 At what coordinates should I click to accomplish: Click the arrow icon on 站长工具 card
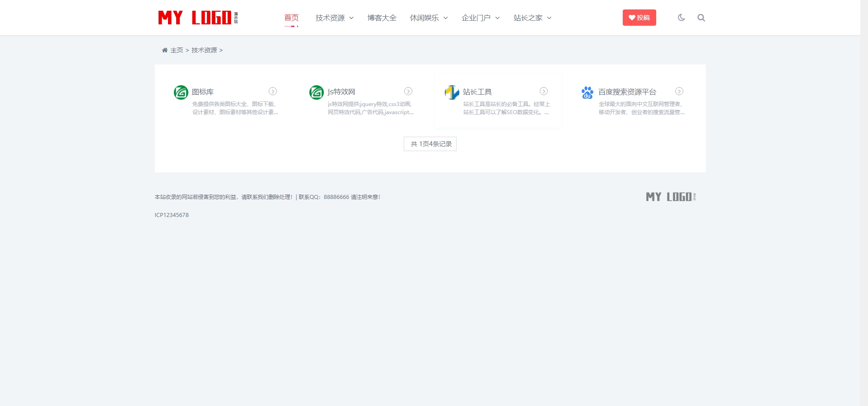pos(544,91)
